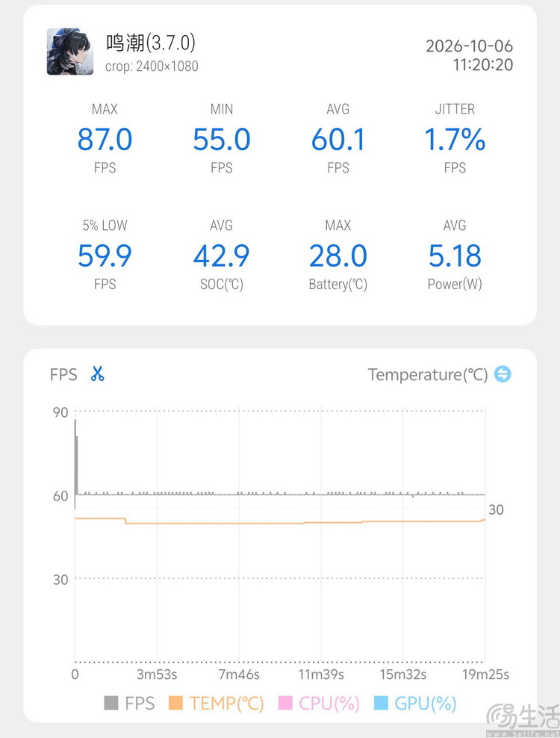This screenshot has width=560, height=738.
Task: Open the 鸣潮 game avatar thumbnail
Action: pyautogui.click(x=70, y=52)
